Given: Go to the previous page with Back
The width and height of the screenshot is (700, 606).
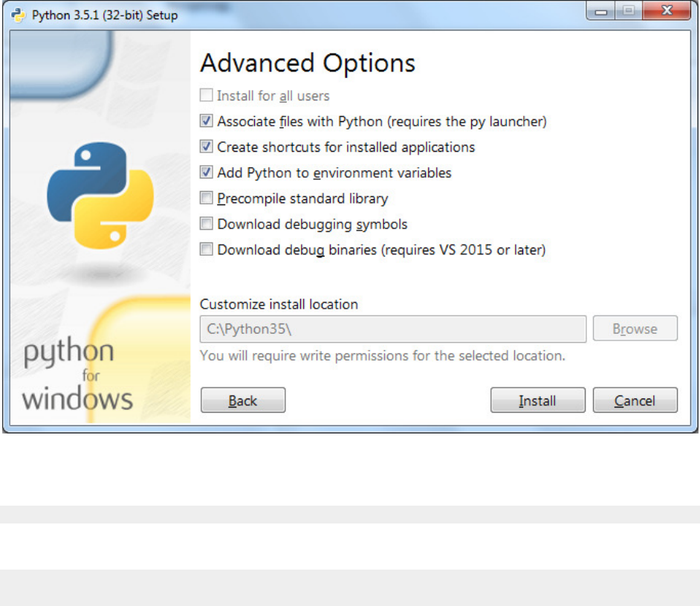Looking at the screenshot, I should (243, 400).
